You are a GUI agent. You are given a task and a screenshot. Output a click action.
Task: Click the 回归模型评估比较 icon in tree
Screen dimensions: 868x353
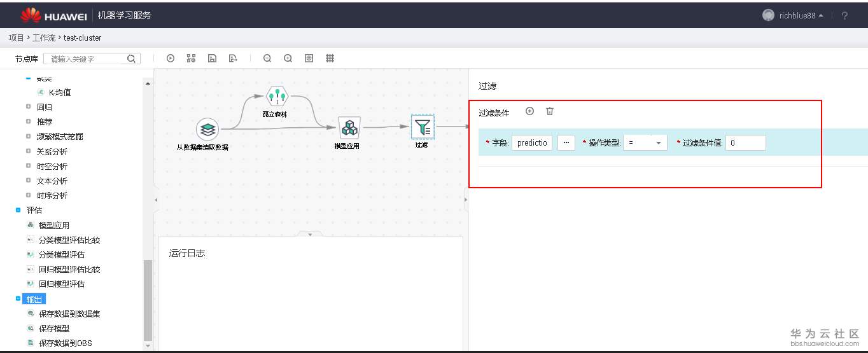point(30,269)
